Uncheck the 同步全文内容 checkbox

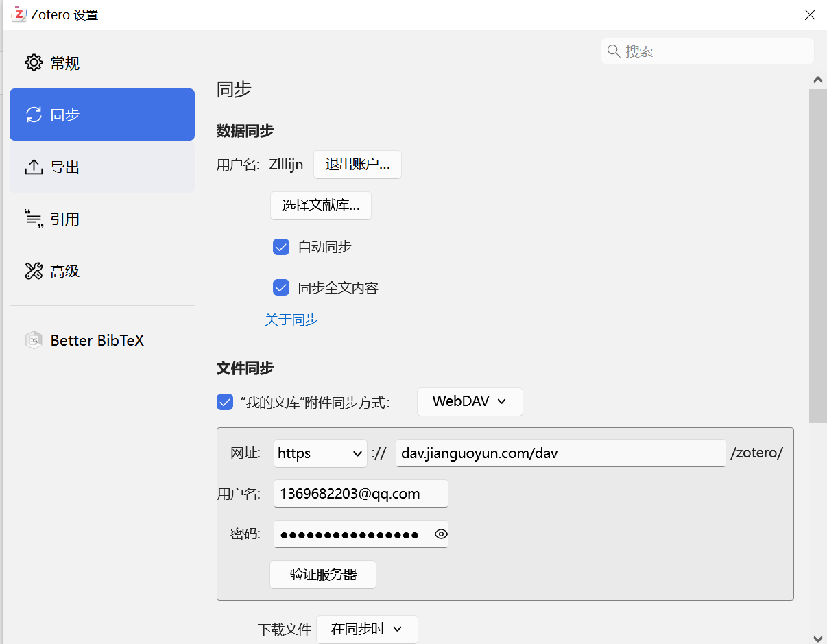281,288
